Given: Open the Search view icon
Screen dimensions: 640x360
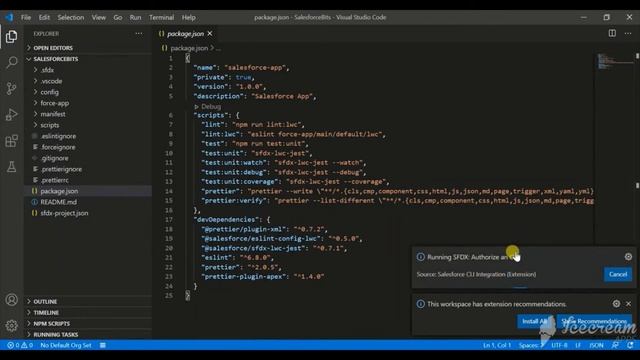Looking at the screenshot, I should point(11,62).
